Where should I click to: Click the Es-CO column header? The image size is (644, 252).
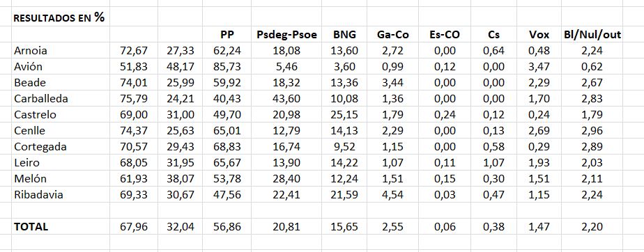click(x=445, y=35)
